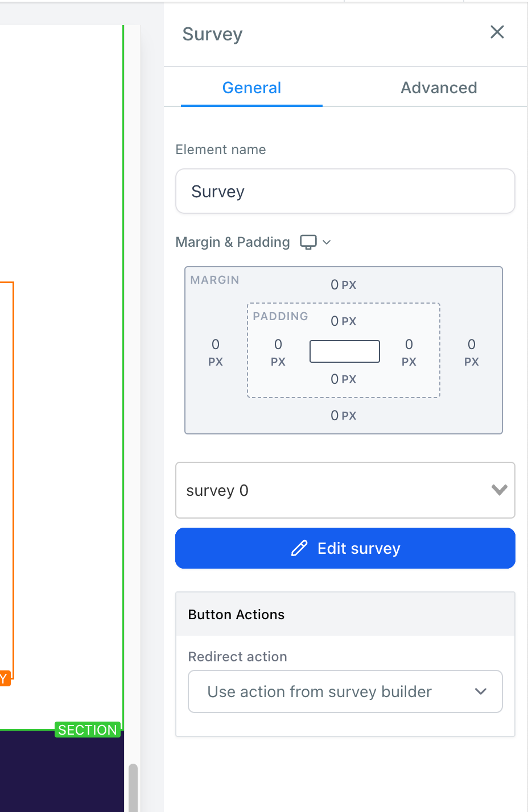Click the Edit survey button
This screenshot has height=812, width=528.
coord(345,548)
